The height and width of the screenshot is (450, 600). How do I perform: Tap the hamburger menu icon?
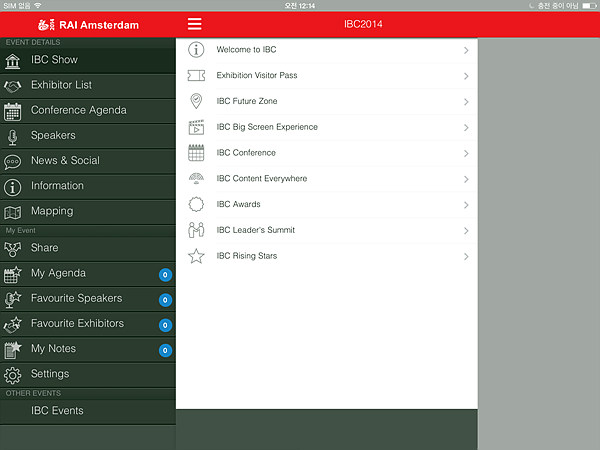coord(194,24)
